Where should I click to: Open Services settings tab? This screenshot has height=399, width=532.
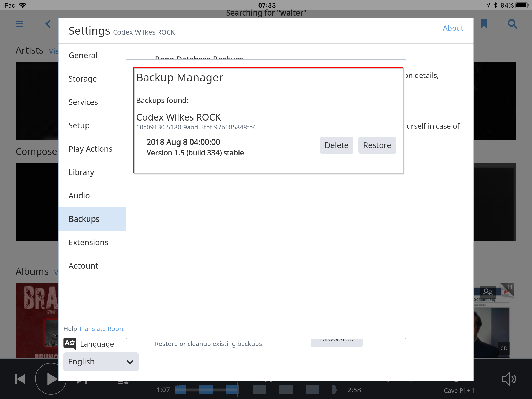(92, 102)
